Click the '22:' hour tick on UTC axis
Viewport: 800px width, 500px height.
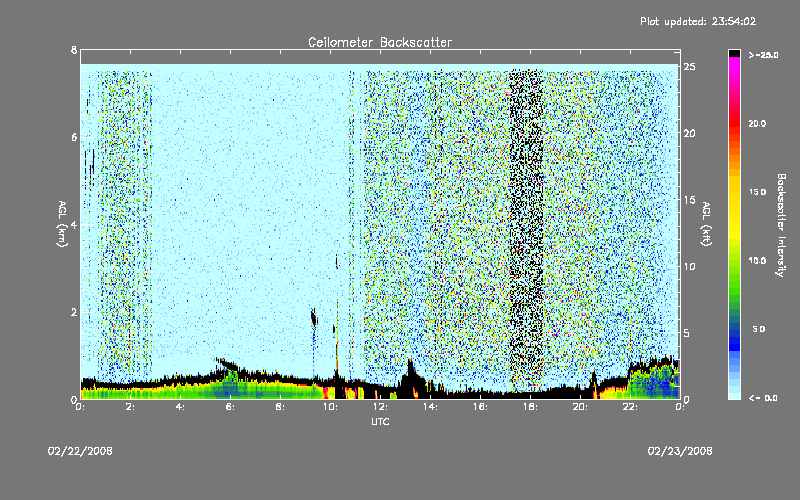click(x=630, y=407)
